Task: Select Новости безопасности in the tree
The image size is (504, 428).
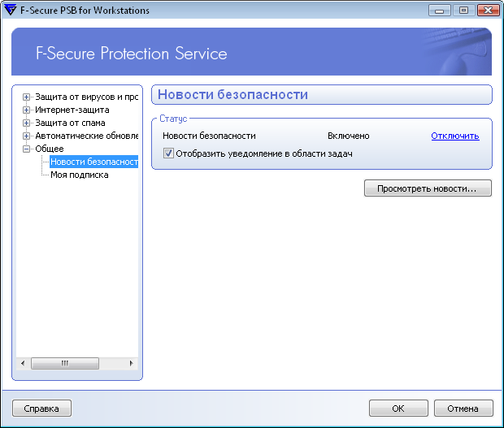Action: [x=93, y=162]
